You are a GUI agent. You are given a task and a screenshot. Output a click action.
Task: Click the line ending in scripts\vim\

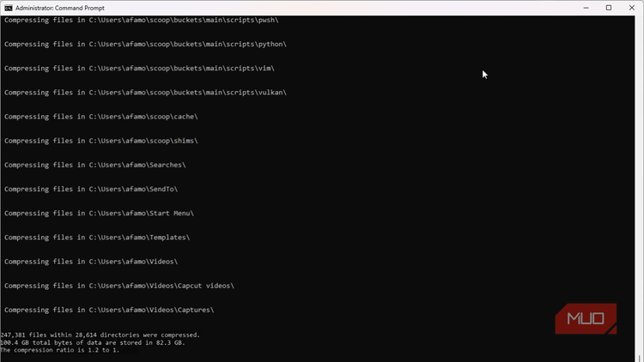(x=139, y=68)
